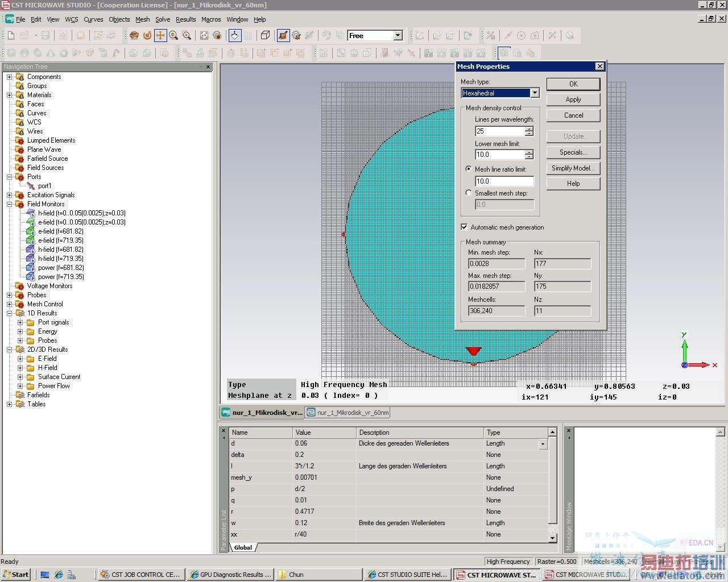Image resolution: width=728 pixels, height=582 pixels.
Task: Select the Pan view tool
Action: [x=160, y=35]
